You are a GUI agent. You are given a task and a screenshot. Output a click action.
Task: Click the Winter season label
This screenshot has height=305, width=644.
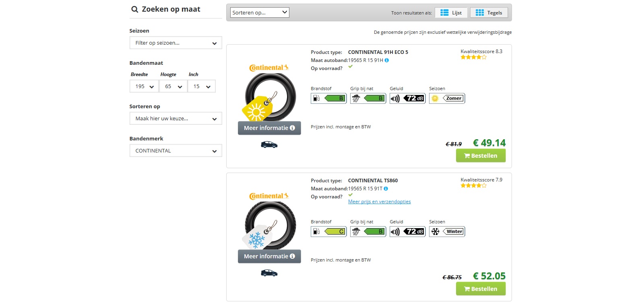(453, 231)
